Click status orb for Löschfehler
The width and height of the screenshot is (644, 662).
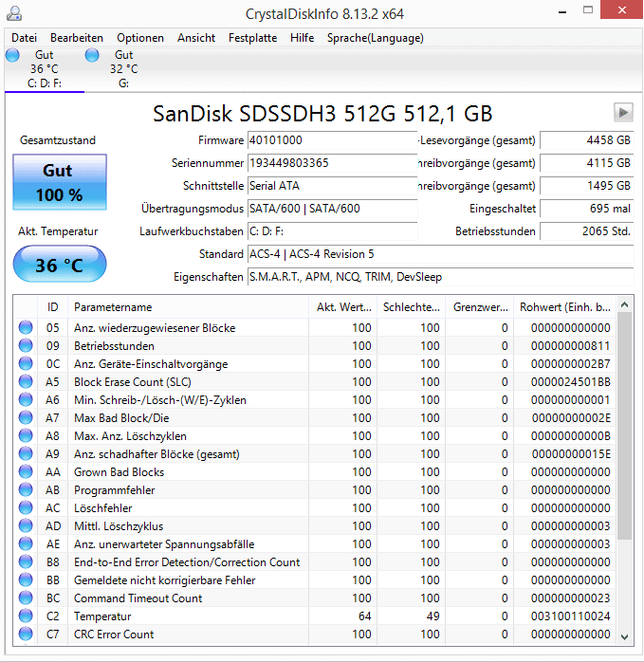[26, 507]
